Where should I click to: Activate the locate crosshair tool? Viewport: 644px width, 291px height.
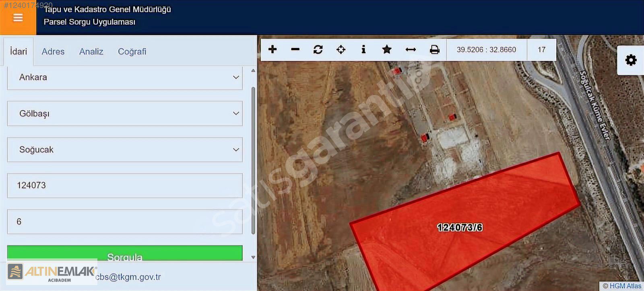pyautogui.click(x=341, y=49)
